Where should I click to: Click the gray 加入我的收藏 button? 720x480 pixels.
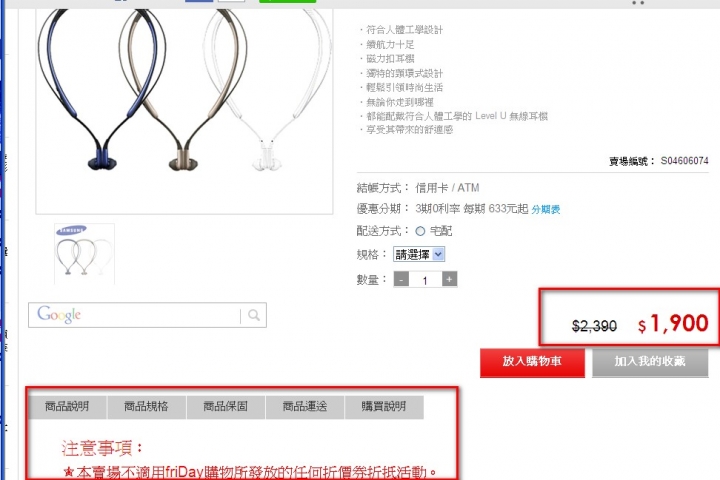(x=650, y=362)
